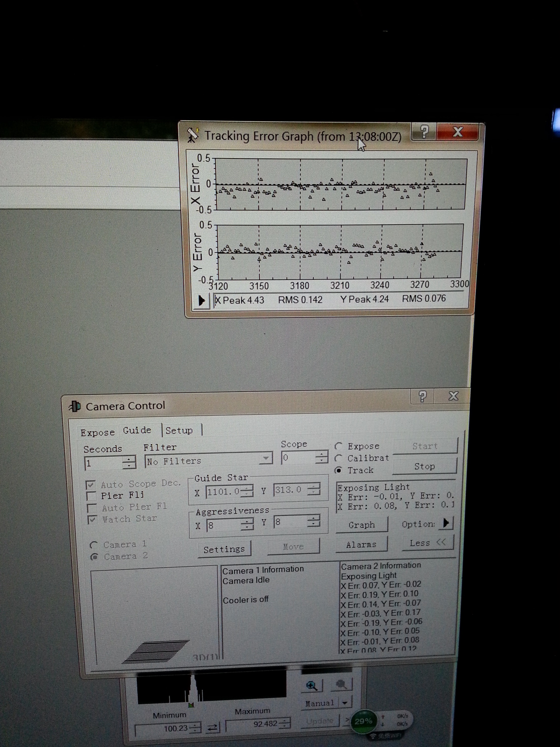Toggle the Watch Star checkbox

tap(92, 519)
